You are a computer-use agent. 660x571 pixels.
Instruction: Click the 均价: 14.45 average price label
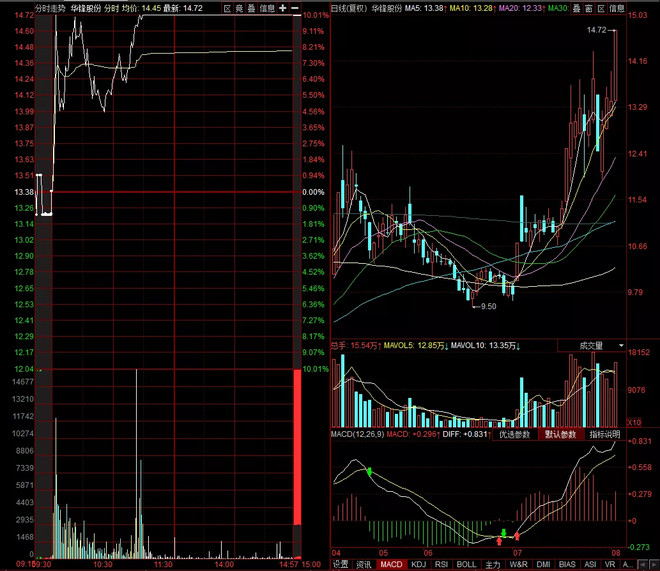(141, 8)
